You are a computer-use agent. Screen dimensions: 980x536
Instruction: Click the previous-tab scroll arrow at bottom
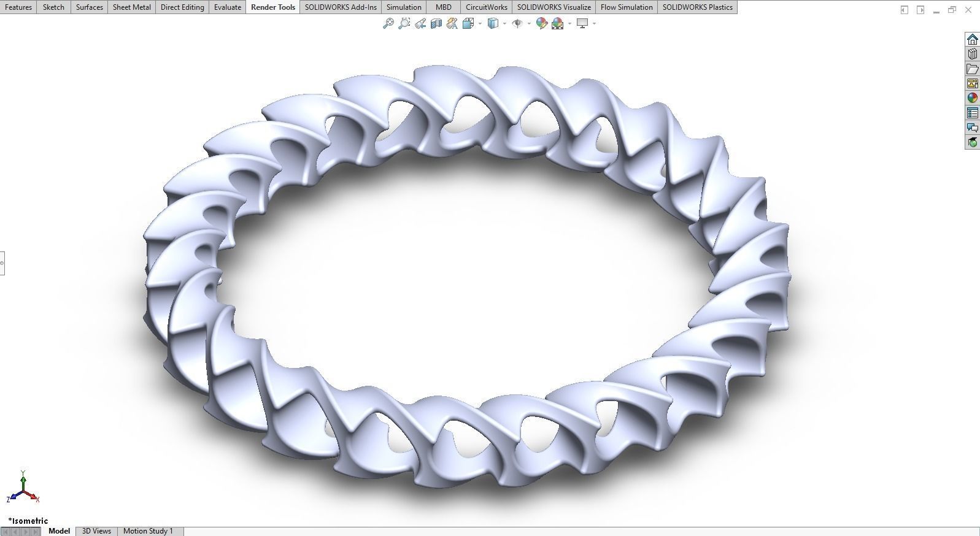(15, 531)
